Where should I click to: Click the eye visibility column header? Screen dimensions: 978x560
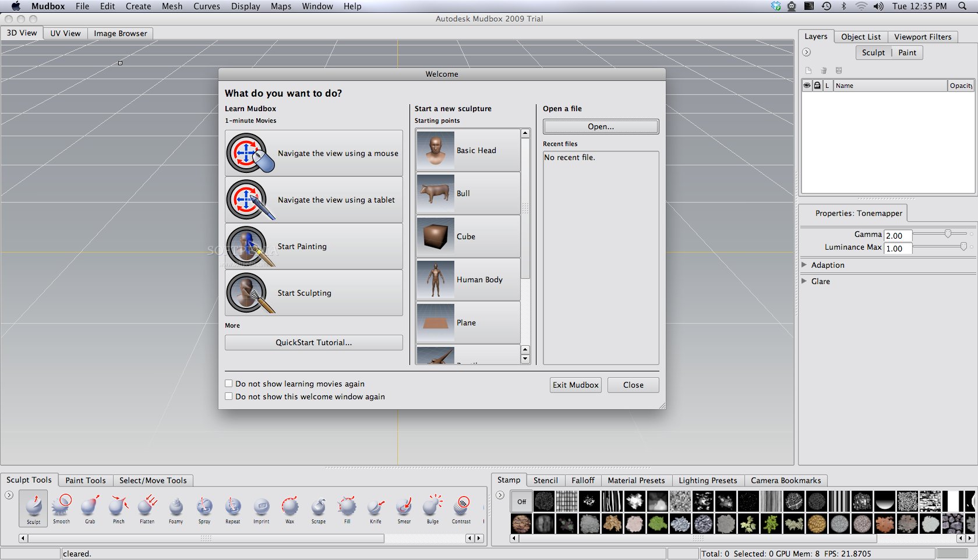click(x=807, y=86)
